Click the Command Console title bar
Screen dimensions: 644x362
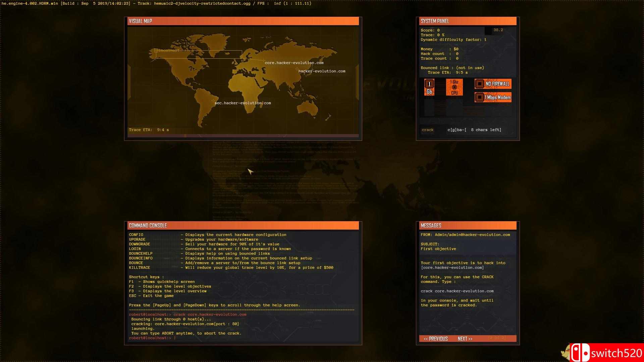tap(243, 226)
